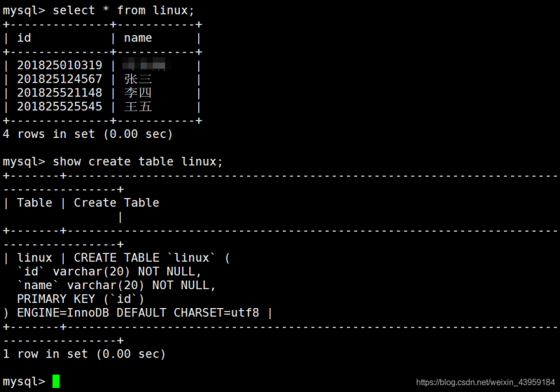Viewport: 560px width, 392px height.
Task: Select the id value 201825525545
Action: [59, 106]
